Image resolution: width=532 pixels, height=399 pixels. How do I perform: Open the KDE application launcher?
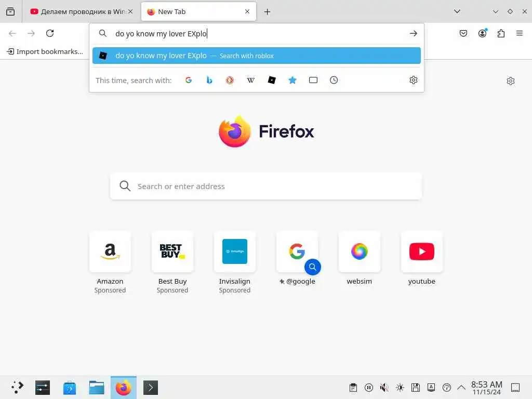click(x=17, y=388)
